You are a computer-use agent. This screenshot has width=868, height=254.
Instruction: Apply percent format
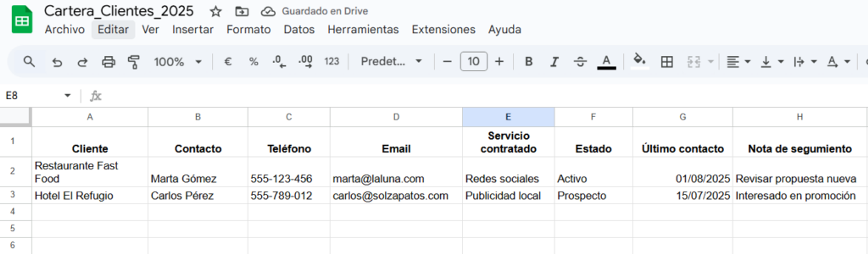pos(253,62)
